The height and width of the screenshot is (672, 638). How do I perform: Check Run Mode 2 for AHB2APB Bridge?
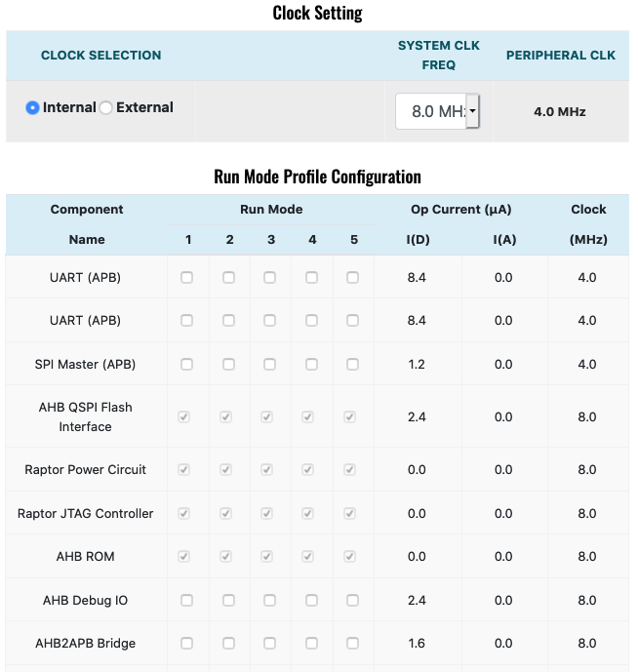pyautogui.click(x=228, y=644)
